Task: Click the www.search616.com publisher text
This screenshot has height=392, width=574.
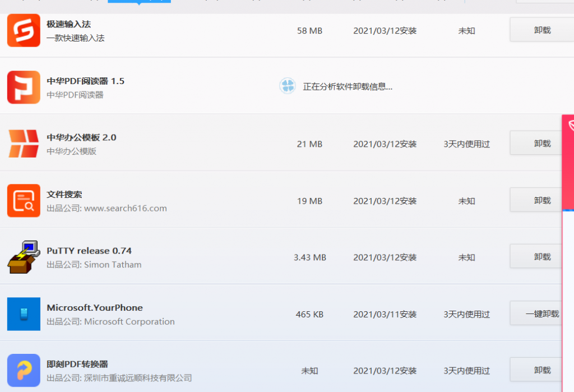Action: tap(125, 208)
